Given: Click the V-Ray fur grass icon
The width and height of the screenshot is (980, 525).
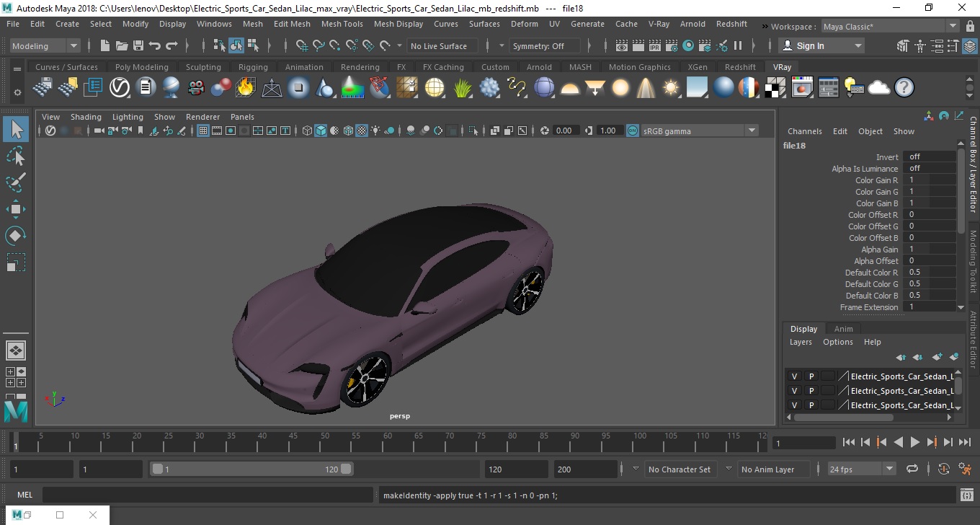Looking at the screenshot, I should [462, 88].
